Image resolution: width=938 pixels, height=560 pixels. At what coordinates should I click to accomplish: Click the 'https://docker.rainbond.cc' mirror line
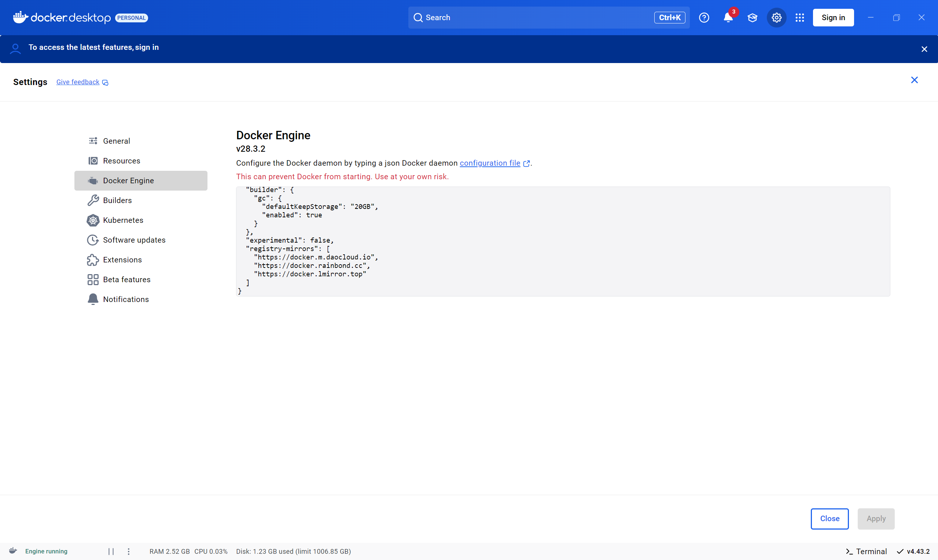point(312,266)
